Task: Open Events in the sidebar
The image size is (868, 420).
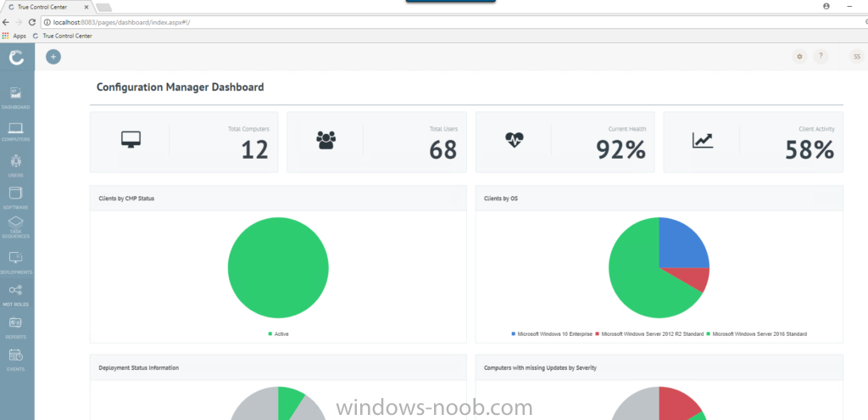Action: point(16,359)
